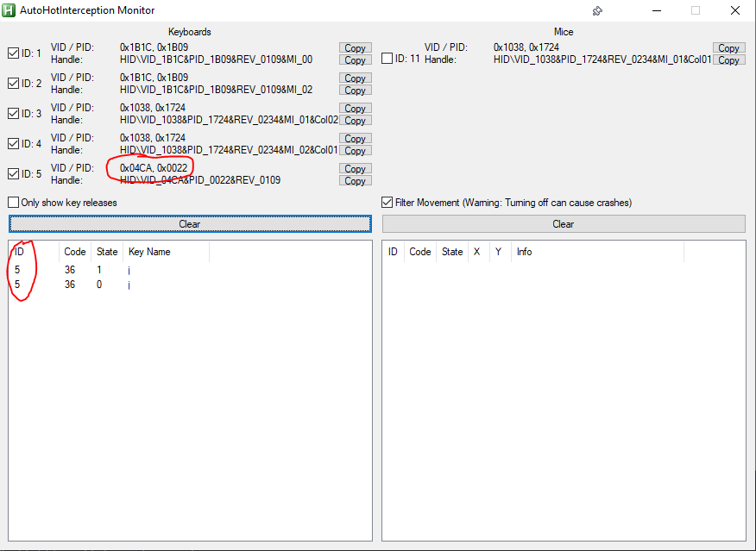
Task: Click keyboard list Code column header
Action: tap(75, 252)
